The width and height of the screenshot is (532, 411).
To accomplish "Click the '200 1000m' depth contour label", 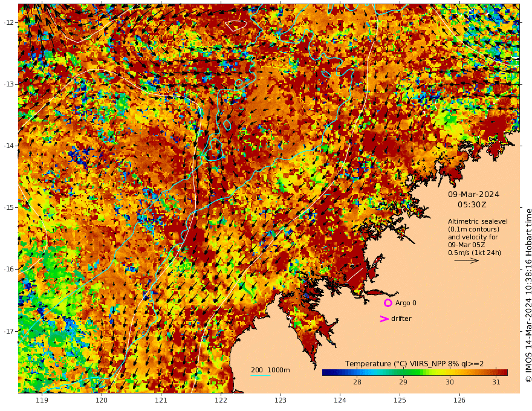I will pyautogui.click(x=270, y=370).
